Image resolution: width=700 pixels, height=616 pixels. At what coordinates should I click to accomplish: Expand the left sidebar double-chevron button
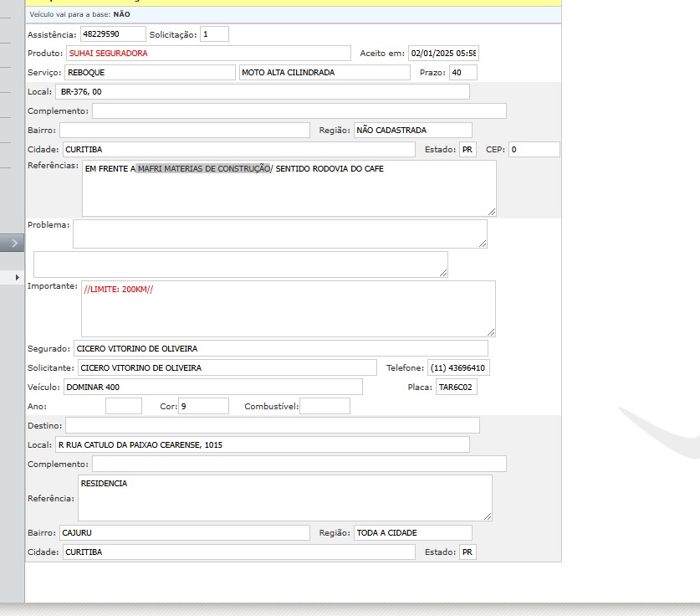point(13,243)
